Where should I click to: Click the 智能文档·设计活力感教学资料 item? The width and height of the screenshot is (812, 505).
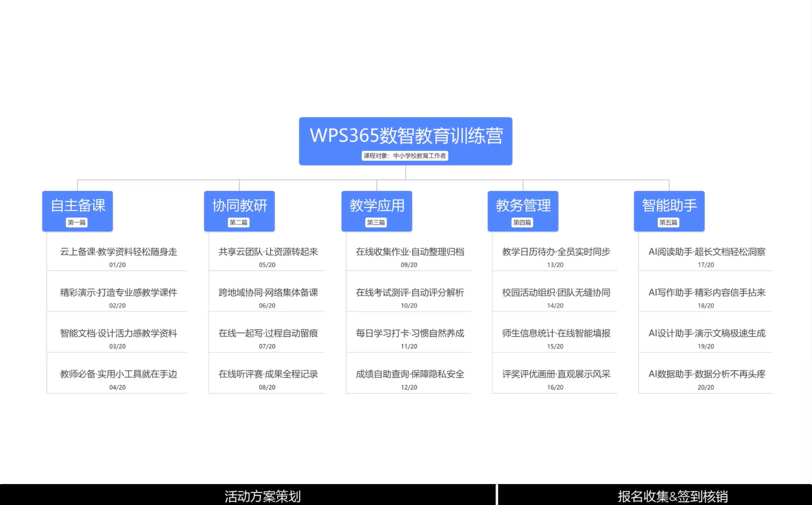click(x=118, y=334)
